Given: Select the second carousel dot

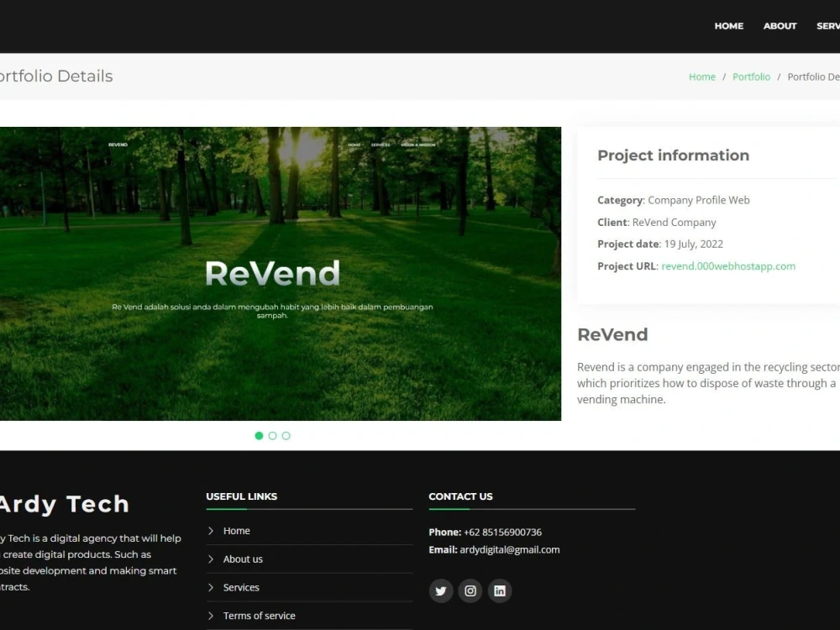Looking at the screenshot, I should click(x=273, y=435).
